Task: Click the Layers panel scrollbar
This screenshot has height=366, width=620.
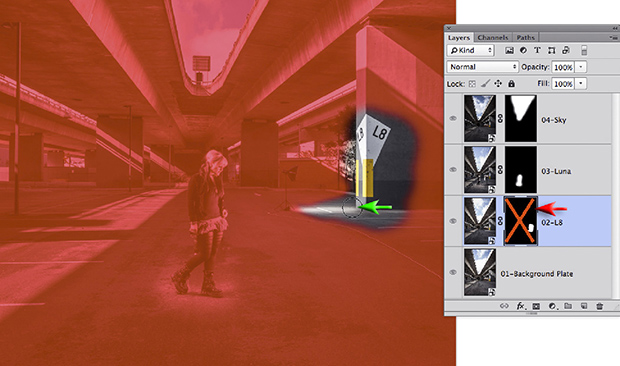Action: [x=615, y=196]
